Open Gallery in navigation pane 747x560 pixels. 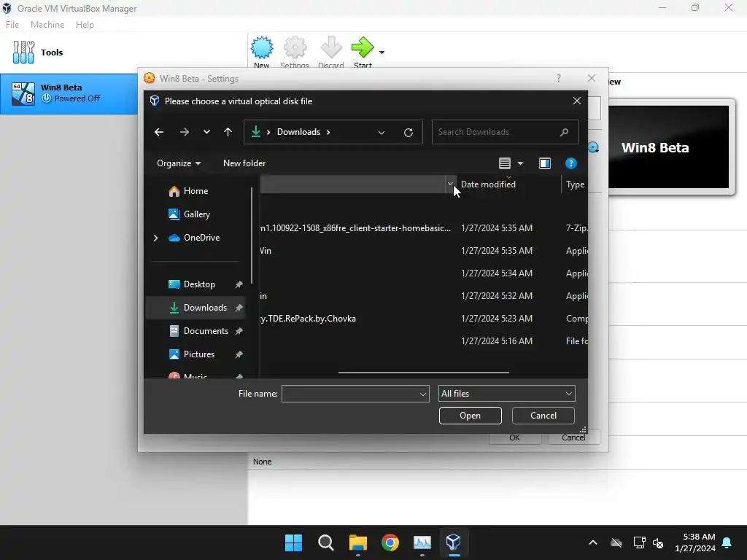[x=189, y=214]
